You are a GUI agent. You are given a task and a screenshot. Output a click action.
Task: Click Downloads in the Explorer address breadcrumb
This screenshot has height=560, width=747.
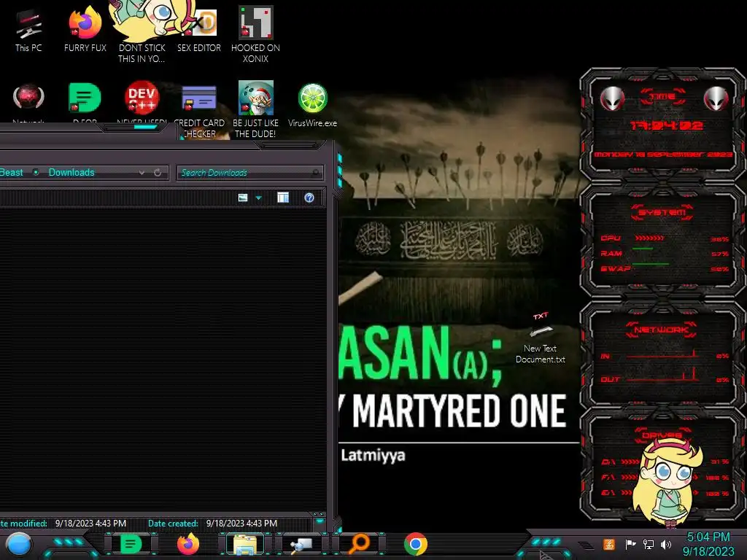[71, 172]
